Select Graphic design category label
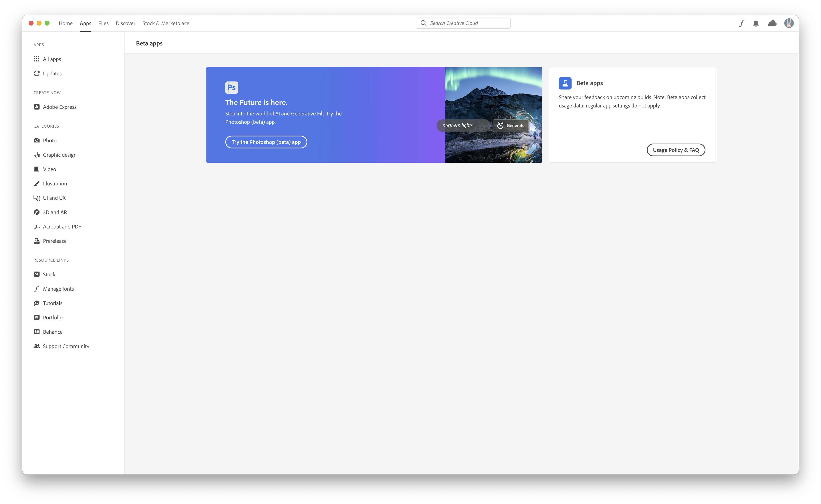The image size is (821, 504). point(60,155)
